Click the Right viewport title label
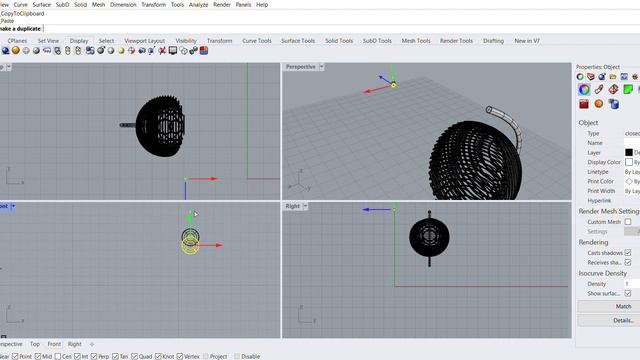This screenshot has width=640, height=360. [x=292, y=207]
